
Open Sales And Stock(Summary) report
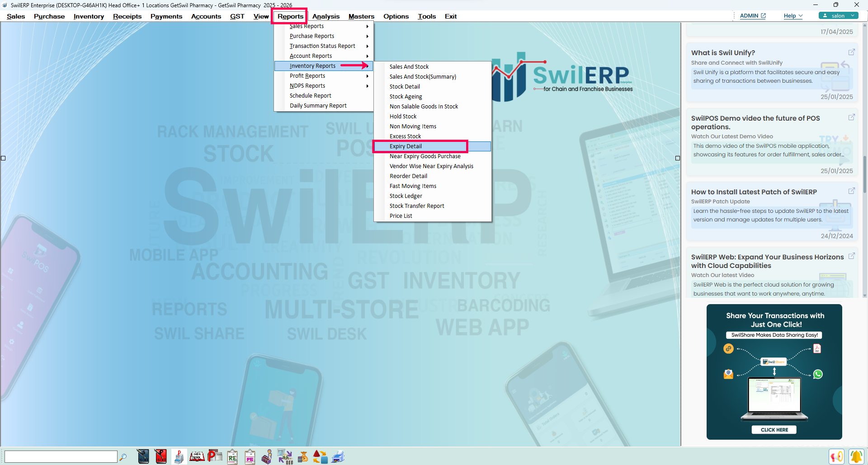point(433,77)
